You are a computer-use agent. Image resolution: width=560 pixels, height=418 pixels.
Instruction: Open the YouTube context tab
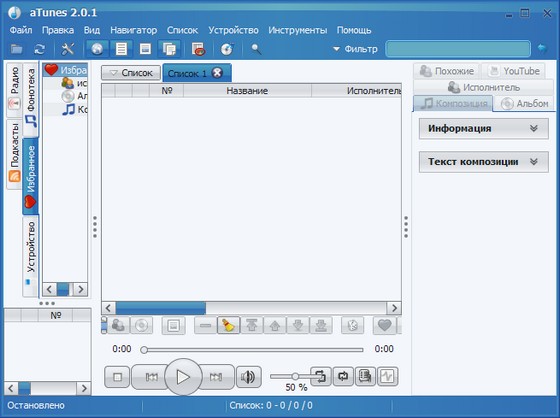[514, 71]
